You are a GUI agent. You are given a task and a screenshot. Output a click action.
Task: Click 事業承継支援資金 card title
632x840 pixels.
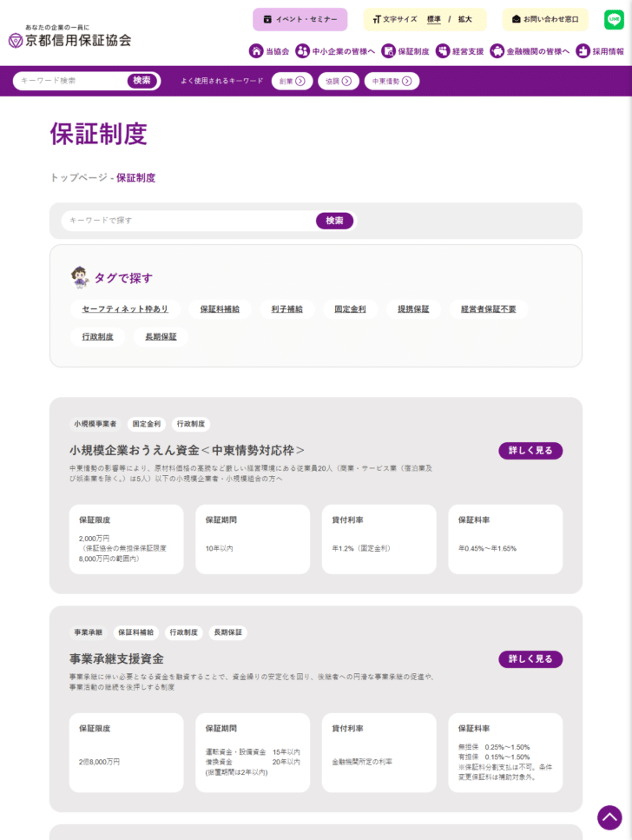tap(116, 659)
